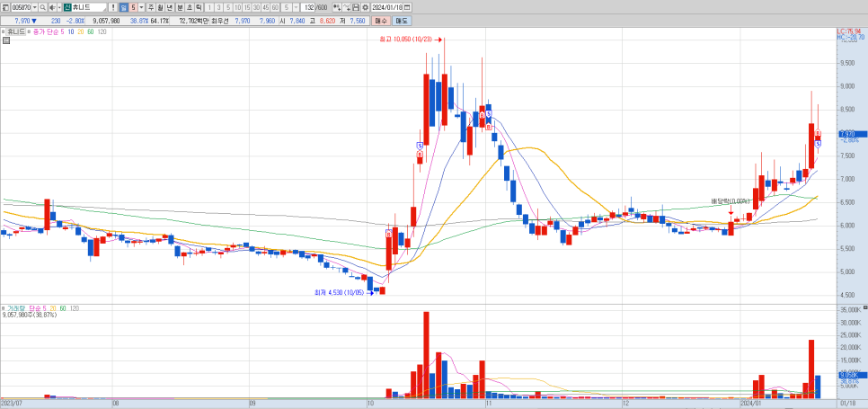Click the add indicator icon next to 600
868x409 pixels.
pos(337,7)
